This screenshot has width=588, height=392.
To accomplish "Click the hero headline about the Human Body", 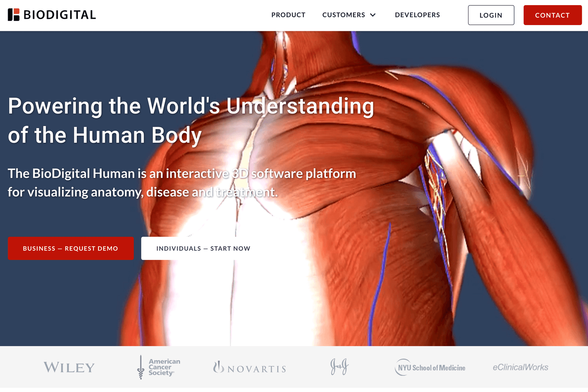I will (191, 120).
